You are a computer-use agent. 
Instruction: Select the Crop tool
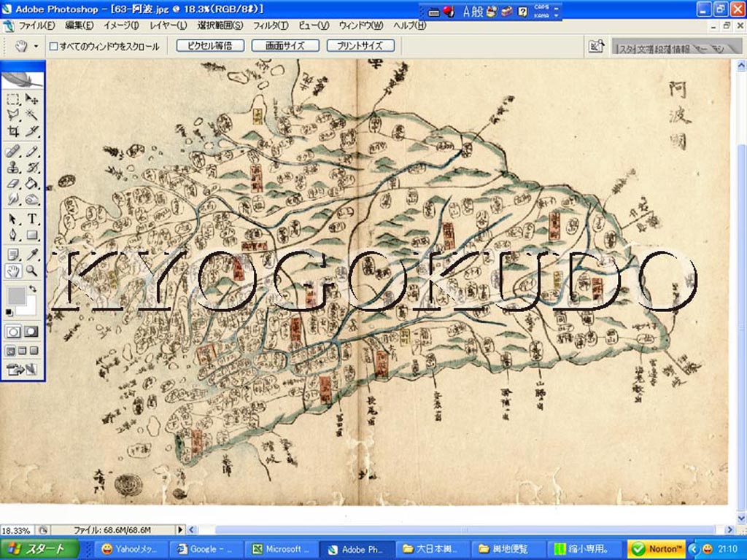coord(13,131)
